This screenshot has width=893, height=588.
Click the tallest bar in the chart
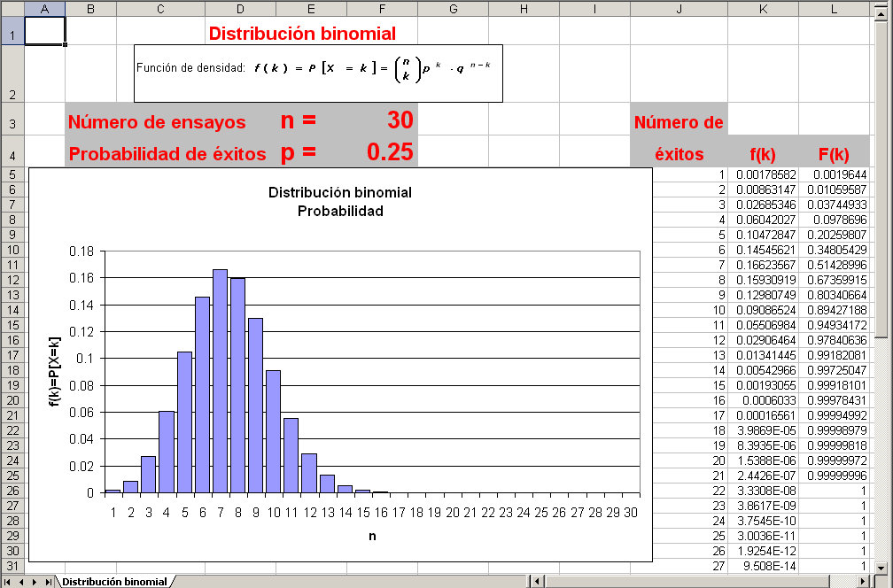pyautogui.click(x=220, y=381)
